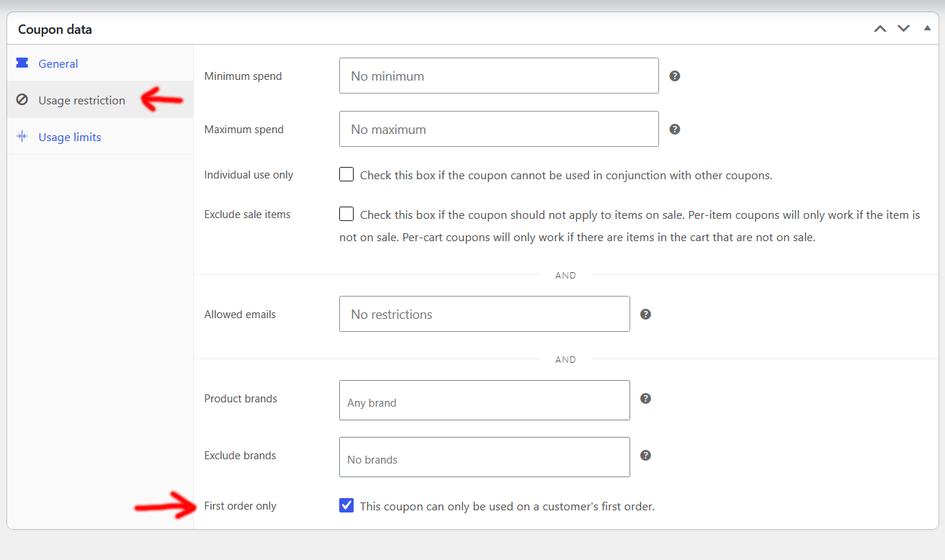
Task: Click the Usage limits icon
Action: [x=22, y=137]
